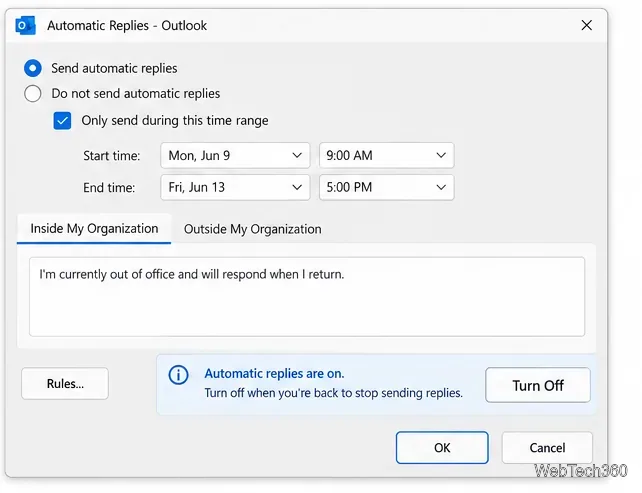642x493 pixels.
Task: Open the end date dropdown showing Fri, Jun 13
Action: pos(235,188)
